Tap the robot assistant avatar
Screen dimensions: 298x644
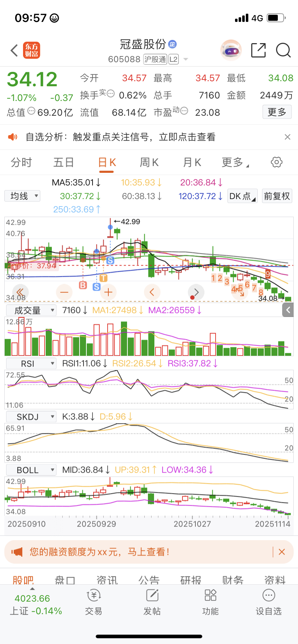point(231,50)
